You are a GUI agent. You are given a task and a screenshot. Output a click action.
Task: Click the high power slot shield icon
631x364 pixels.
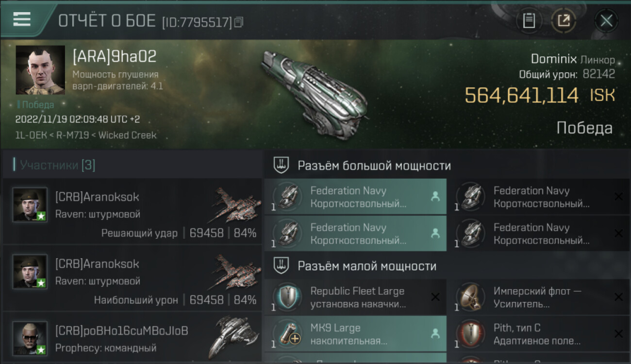(x=282, y=165)
